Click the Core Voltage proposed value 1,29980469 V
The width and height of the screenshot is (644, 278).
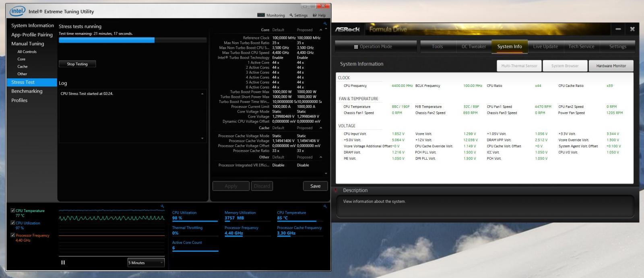pos(308,117)
